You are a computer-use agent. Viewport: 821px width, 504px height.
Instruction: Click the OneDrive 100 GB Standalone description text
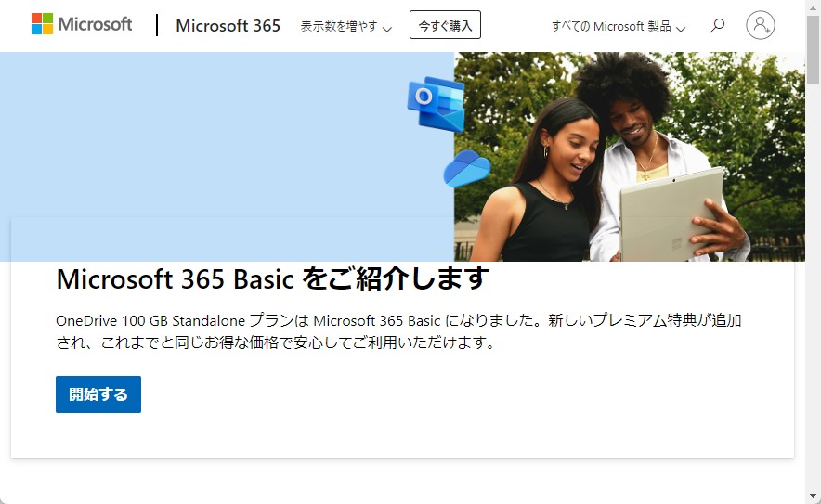tap(398, 330)
